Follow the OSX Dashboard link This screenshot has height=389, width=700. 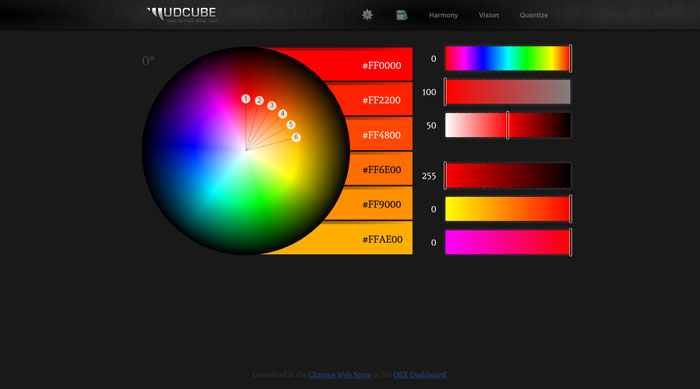point(419,375)
